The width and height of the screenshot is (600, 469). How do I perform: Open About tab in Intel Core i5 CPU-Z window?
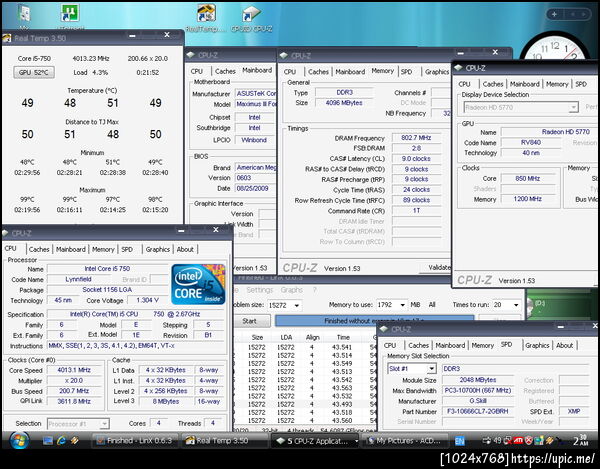pyautogui.click(x=185, y=249)
